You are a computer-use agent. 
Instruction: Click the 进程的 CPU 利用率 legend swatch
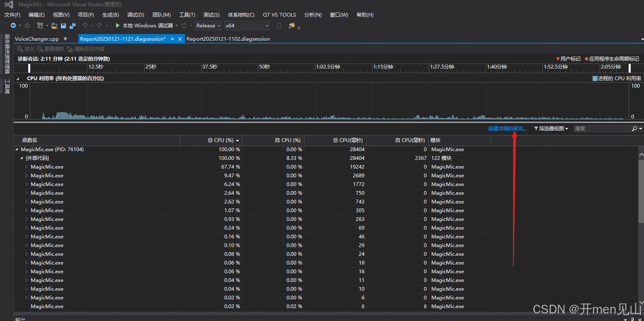[x=595, y=78]
